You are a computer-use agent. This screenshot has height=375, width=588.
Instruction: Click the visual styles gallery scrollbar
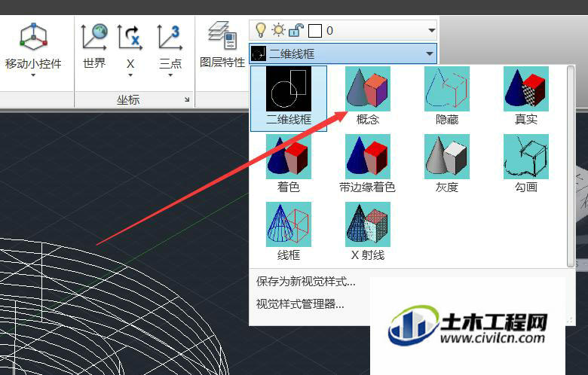click(x=571, y=166)
